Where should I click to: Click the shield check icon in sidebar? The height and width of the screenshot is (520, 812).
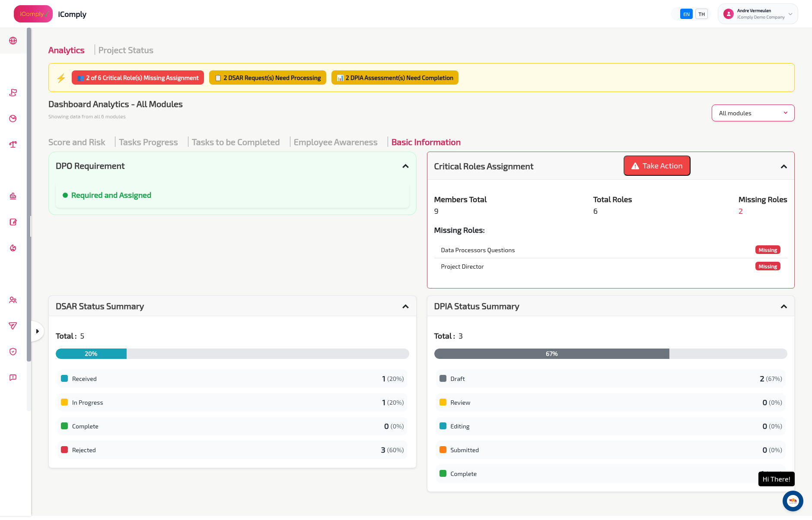[x=13, y=352]
